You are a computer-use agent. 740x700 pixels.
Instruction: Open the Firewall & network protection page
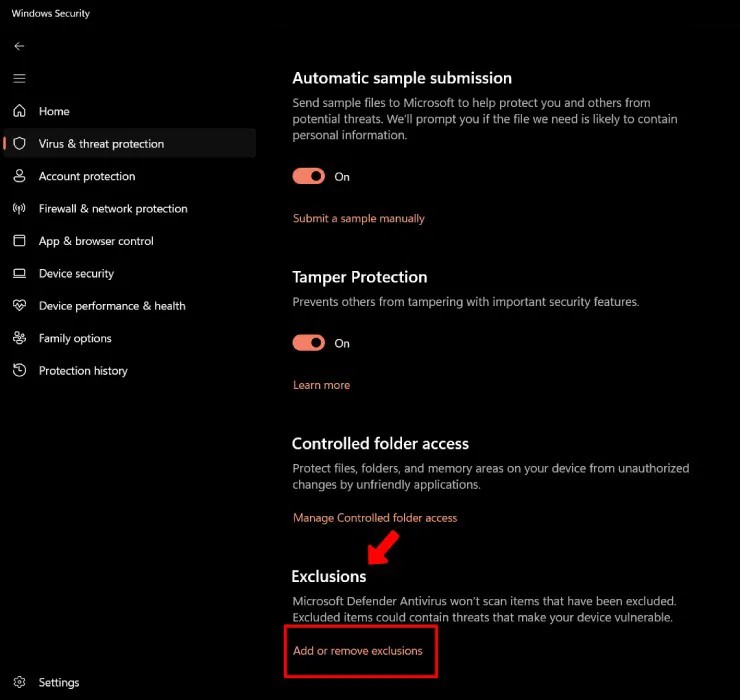click(113, 209)
